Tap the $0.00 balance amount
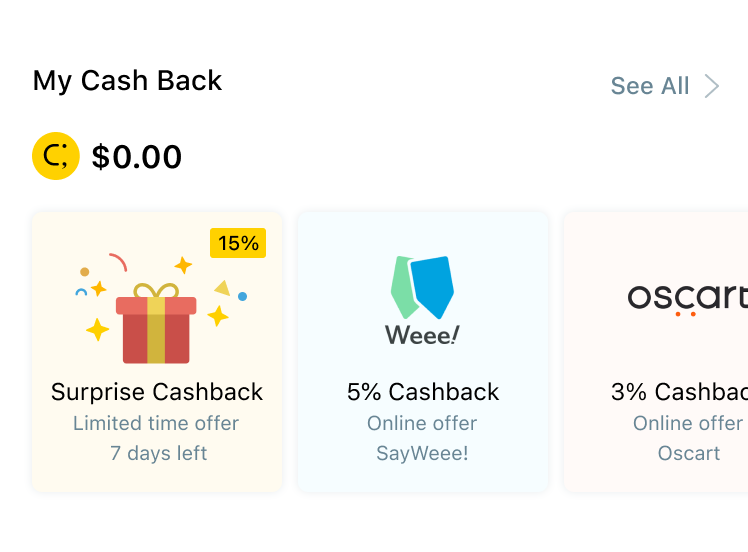The image size is (748, 552). click(137, 157)
